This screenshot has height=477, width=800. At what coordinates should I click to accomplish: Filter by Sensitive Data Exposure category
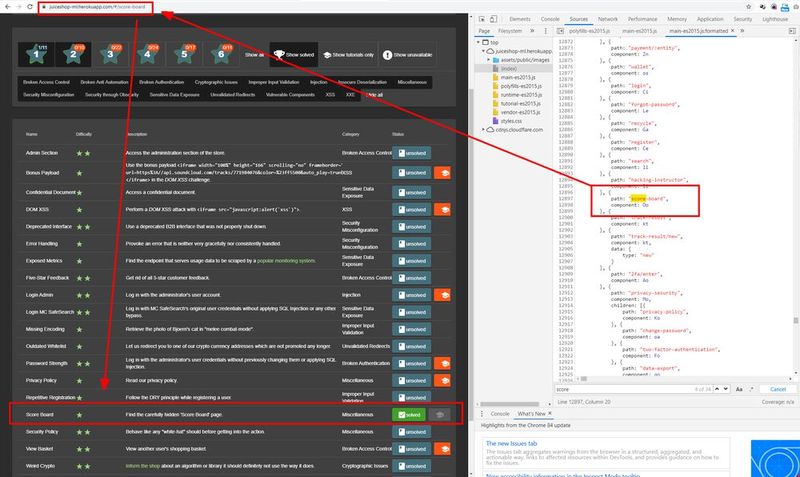click(x=174, y=94)
